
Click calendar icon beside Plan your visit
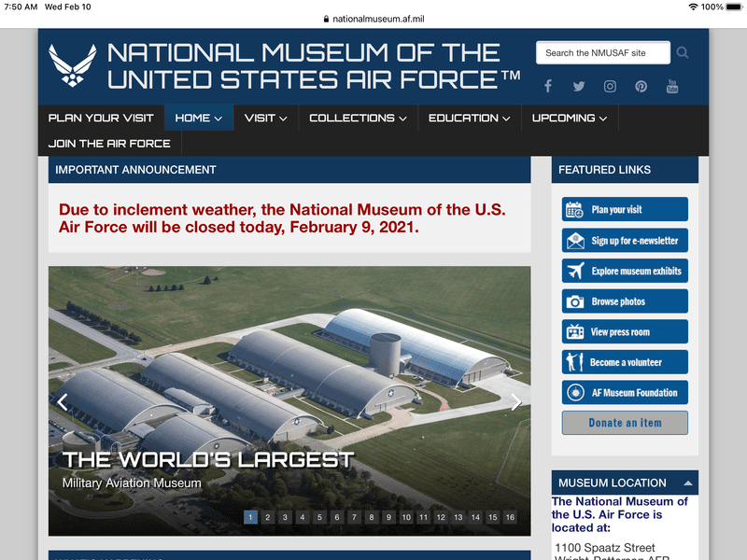click(574, 209)
